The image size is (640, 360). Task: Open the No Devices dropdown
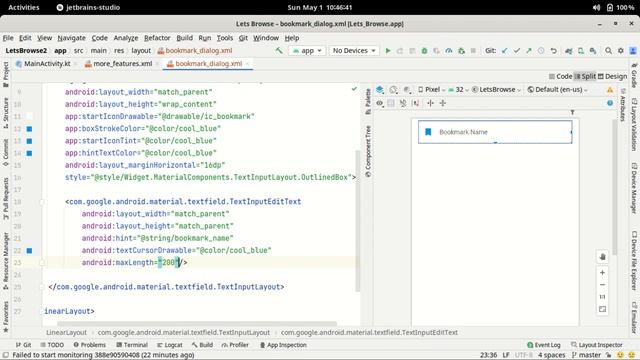click(354, 51)
